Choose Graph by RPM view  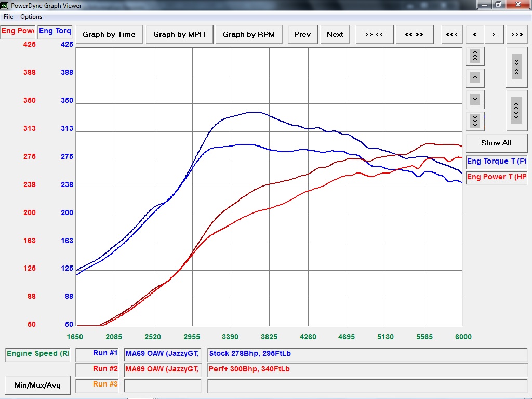249,35
